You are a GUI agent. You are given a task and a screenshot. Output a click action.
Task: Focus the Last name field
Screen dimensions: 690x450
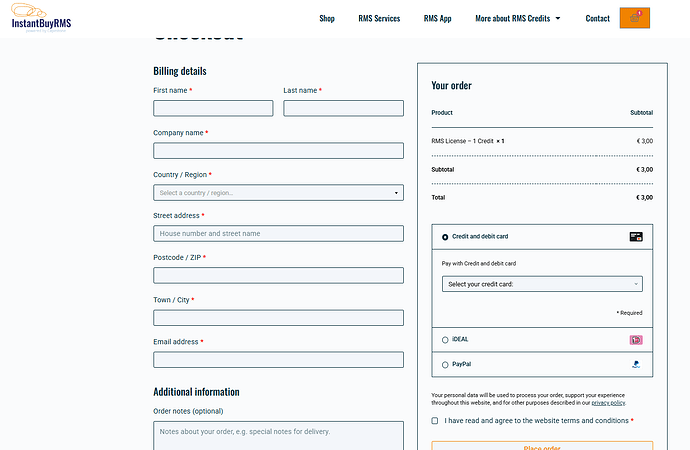[343, 108]
